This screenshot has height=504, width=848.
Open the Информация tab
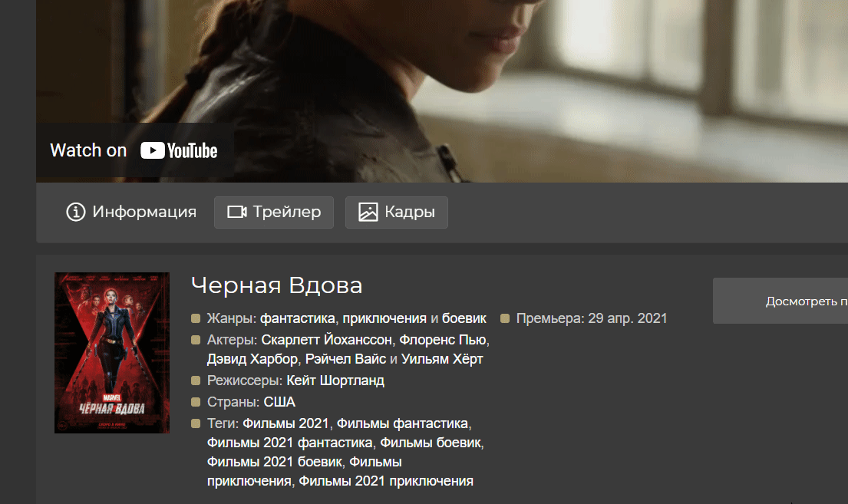pyautogui.click(x=131, y=212)
